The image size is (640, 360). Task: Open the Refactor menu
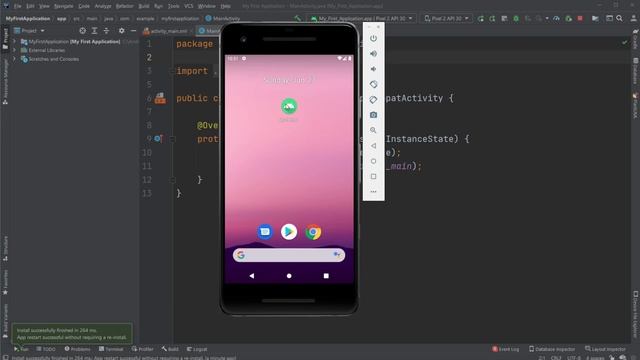pyautogui.click(x=124, y=6)
